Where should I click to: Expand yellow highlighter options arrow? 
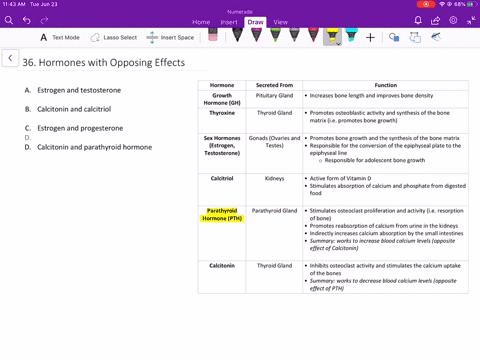pos(339,44)
